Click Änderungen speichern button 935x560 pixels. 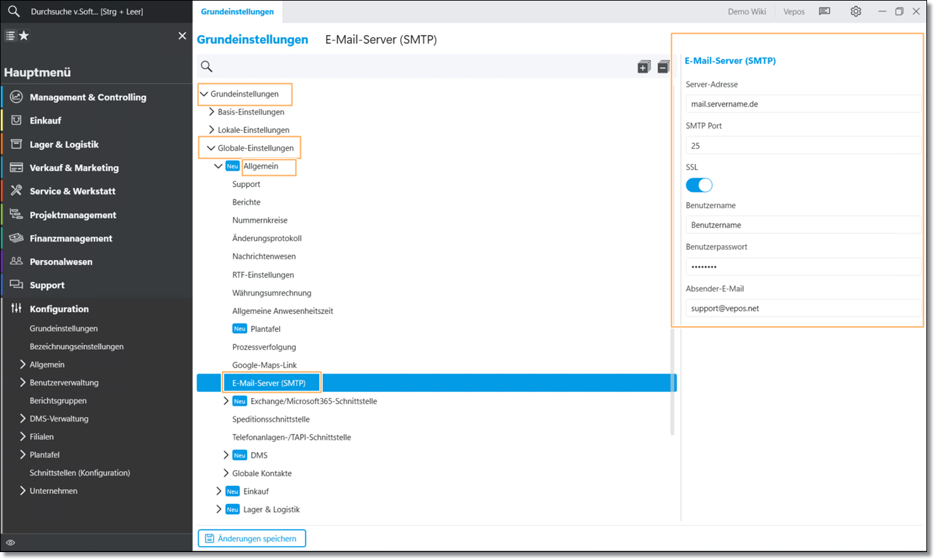tap(252, 538)
